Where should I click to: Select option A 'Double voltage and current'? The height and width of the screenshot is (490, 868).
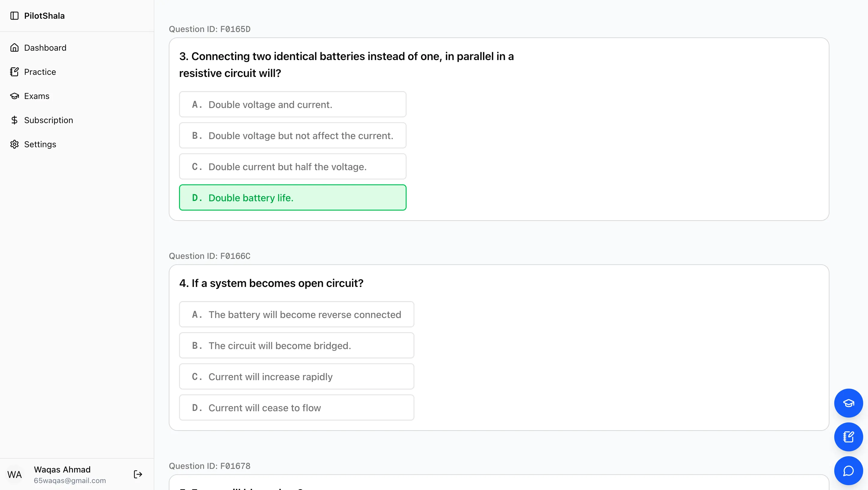(292, 104)
